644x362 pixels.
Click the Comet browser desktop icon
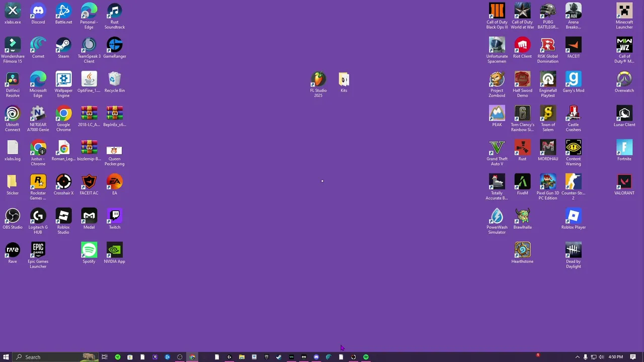(38, 48)
